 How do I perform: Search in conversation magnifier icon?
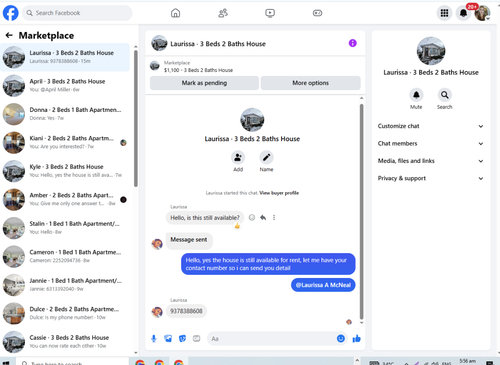click(x=445, y=95)
